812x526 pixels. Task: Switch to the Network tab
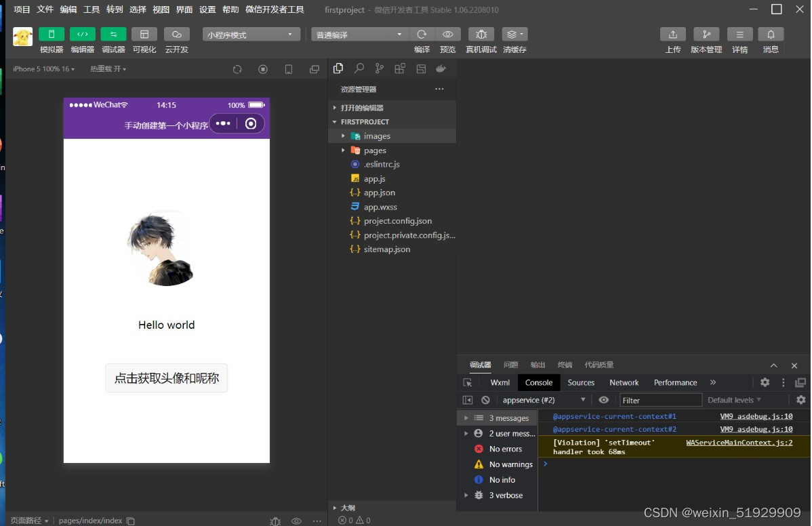[624, 382]
